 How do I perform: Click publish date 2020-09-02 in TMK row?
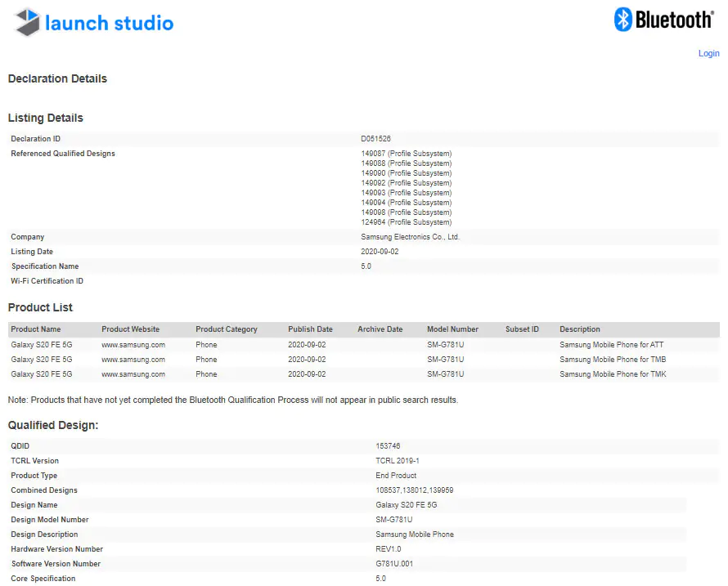tap(307, 374)
